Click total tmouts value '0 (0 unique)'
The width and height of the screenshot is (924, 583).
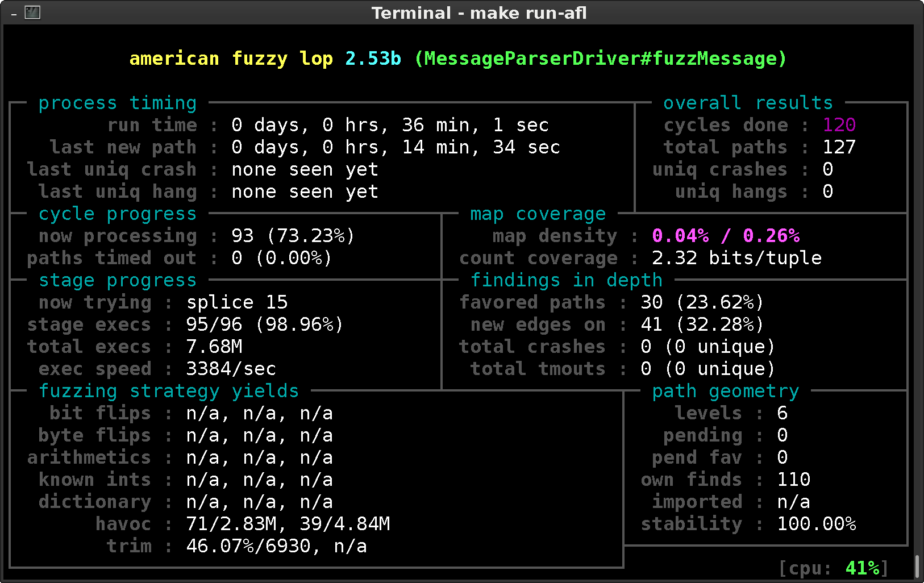click(x=709, y=369)
